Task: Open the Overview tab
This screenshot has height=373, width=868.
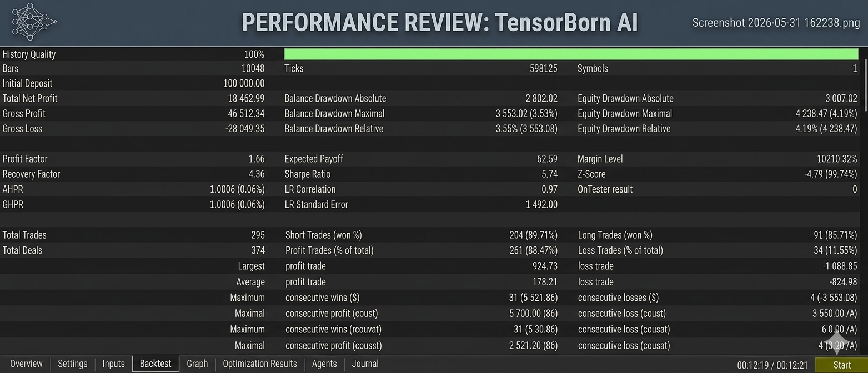Action: pos(26,364)
